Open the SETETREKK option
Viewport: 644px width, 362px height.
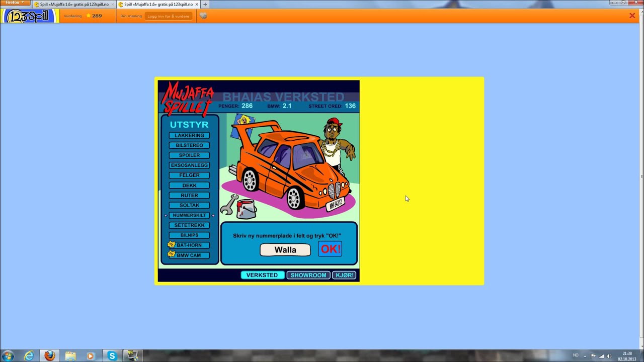coord(189,225)
